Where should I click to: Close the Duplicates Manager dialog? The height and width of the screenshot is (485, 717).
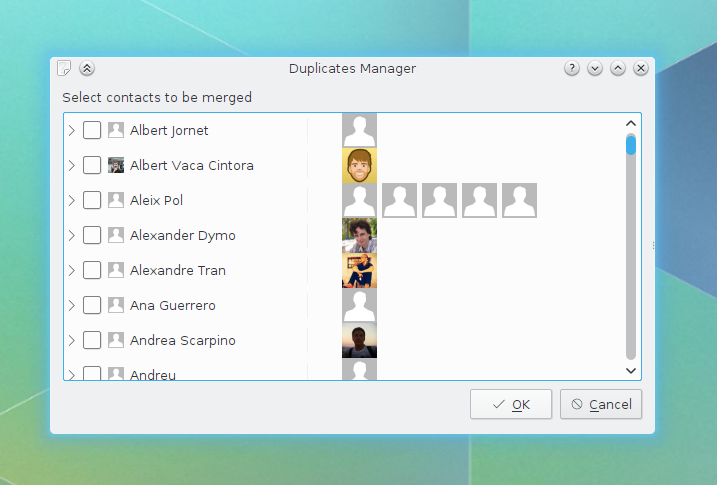[x=641, y=68]
